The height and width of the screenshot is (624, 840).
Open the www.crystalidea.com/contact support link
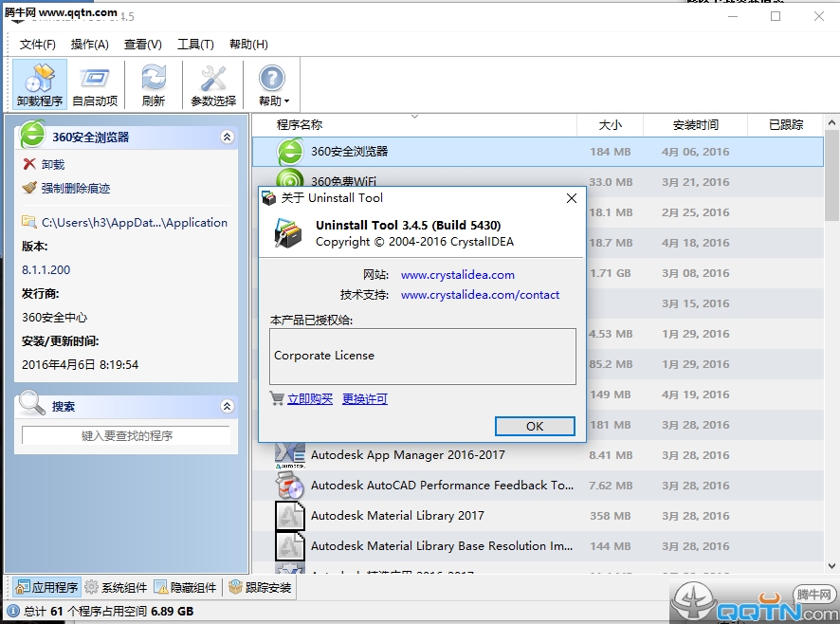pos(480,294)
